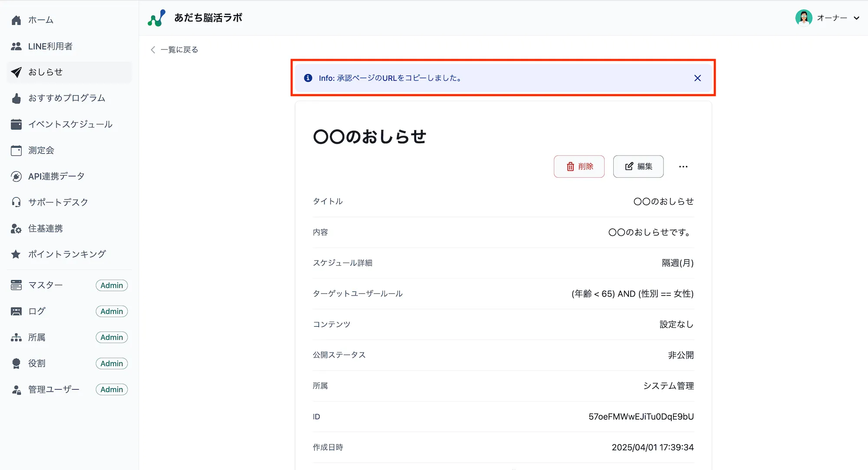Open the 役割 admin section
Screen dimensions: 868x470
(x=36, y=363)
